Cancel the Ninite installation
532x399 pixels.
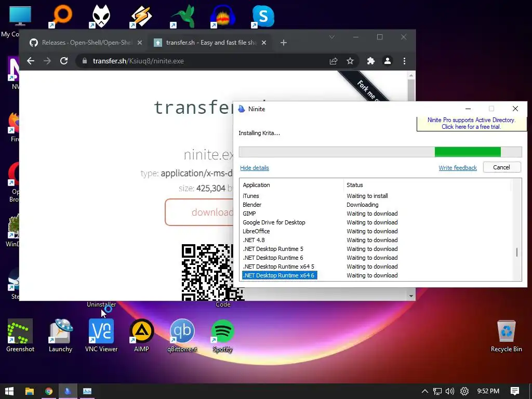[502, 167]
